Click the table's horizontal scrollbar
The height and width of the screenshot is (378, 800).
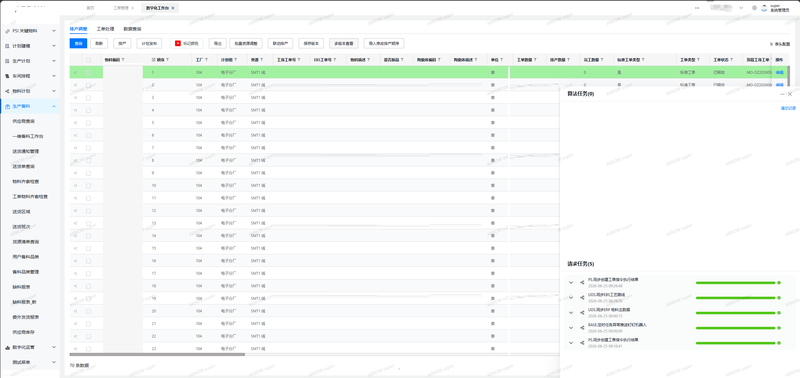(157, 354)
